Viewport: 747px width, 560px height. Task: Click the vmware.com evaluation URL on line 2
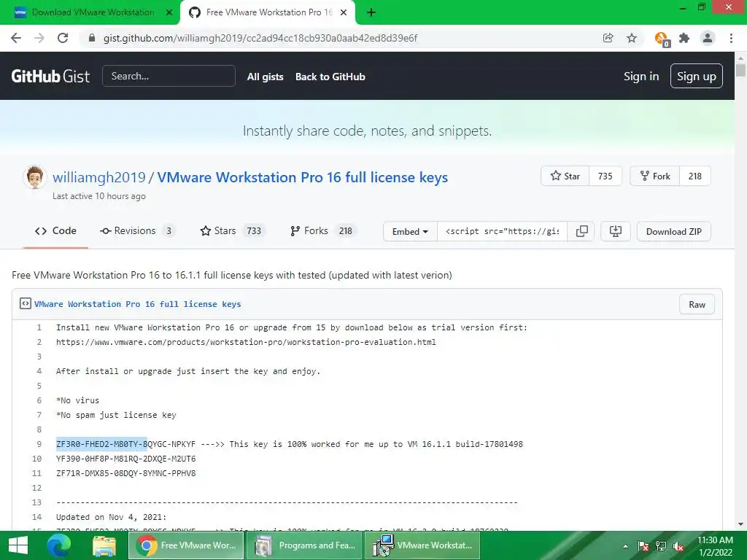(246, 342)
